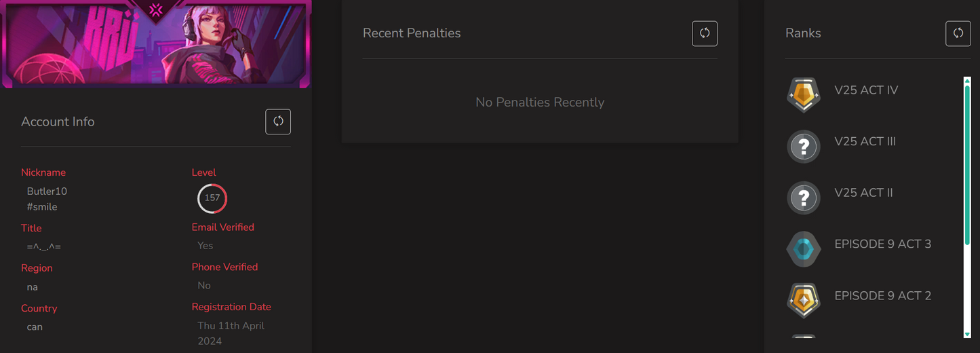980x353 pixels.
Task: Click the Episode 9 Act 3 rank badge
Action: pos(804,248)
